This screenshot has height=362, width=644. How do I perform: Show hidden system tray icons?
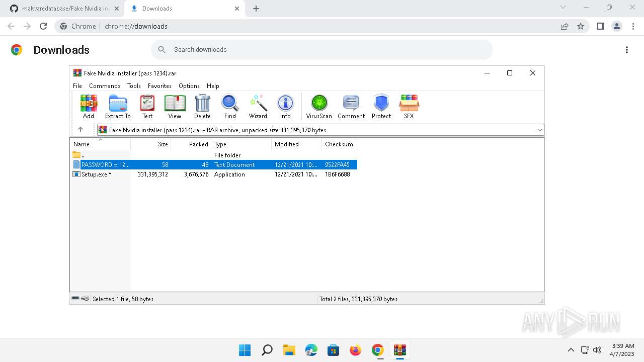(571, 350)
